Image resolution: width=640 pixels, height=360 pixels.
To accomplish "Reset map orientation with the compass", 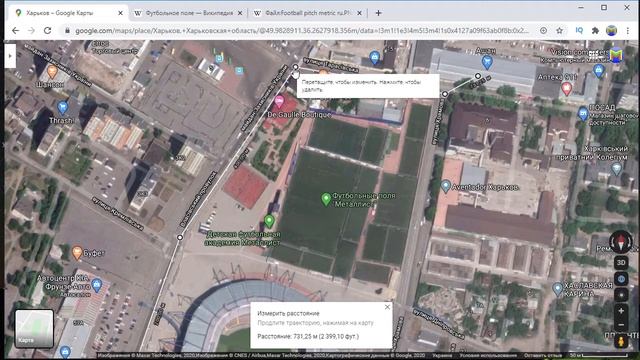I will (x=621, y=242).
